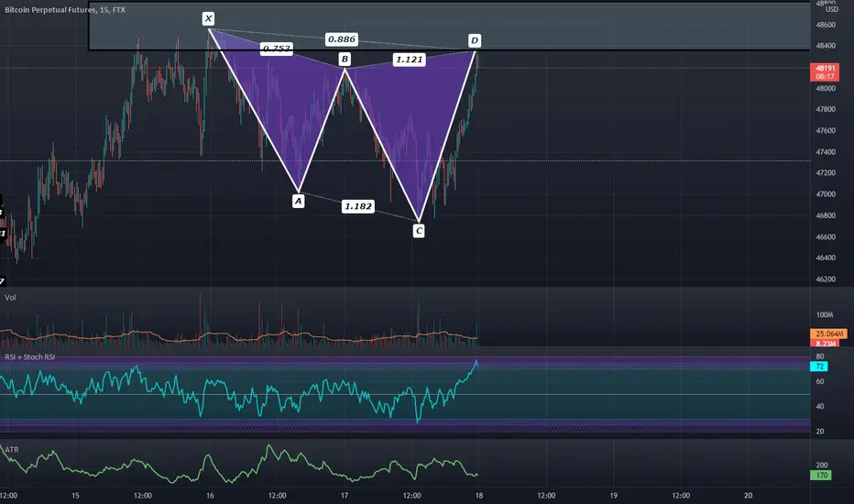The height and width of the screenshot is (504, 854).
Task: Open the RSI + Stoch RSI indicator legend
Action: pyautogui.click(x=30, y=356)
